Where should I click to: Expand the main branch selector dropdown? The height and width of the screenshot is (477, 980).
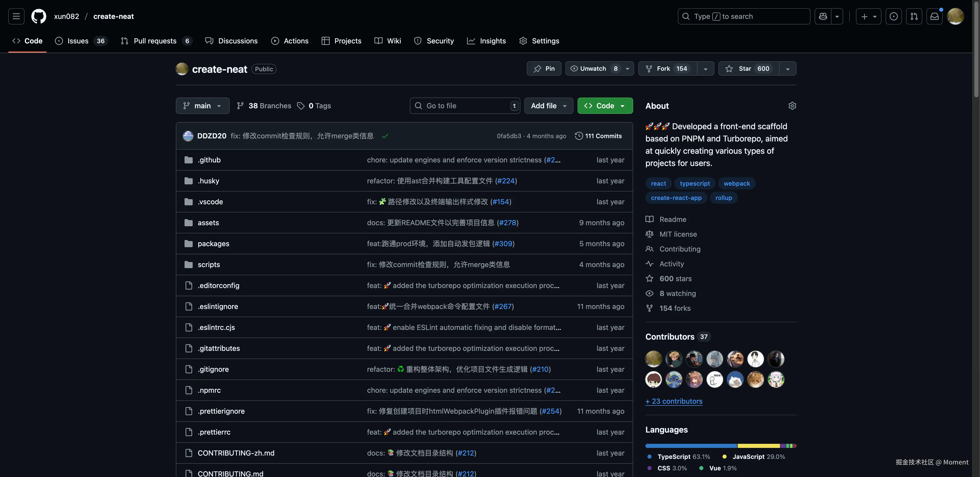pyautogui.click(x=202, y=106)
